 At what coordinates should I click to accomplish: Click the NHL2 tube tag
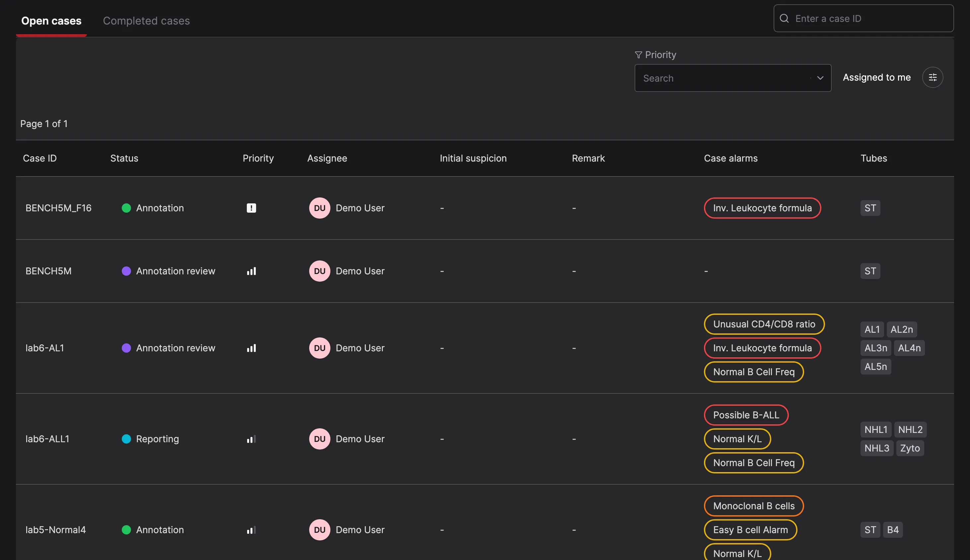click(x=910, y=430)
